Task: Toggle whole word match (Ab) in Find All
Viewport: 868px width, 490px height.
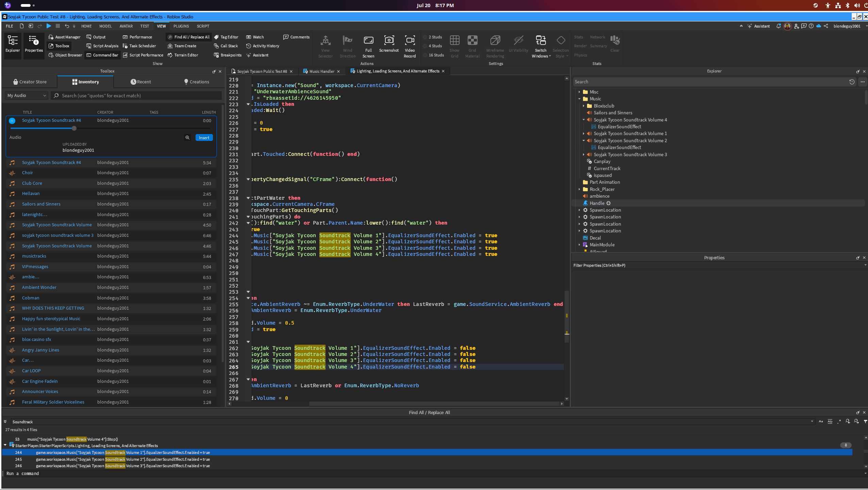Action: (x=830, y=422)
